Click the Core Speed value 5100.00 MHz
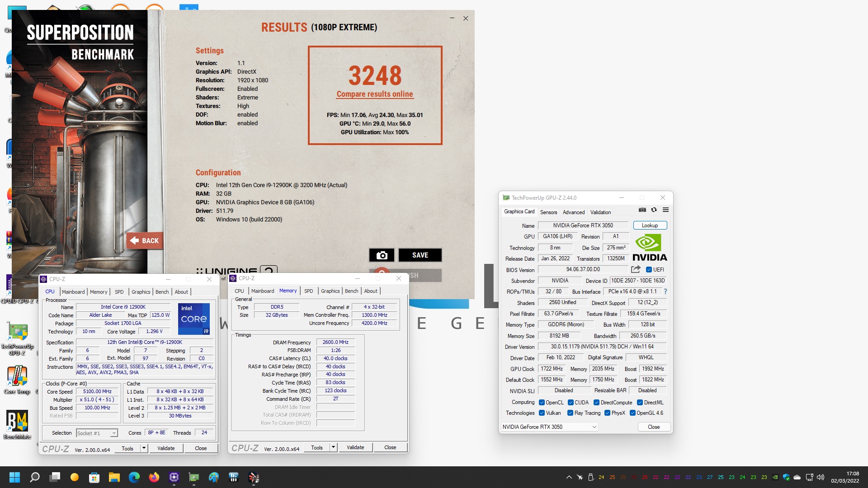 [x=97, y=392]
